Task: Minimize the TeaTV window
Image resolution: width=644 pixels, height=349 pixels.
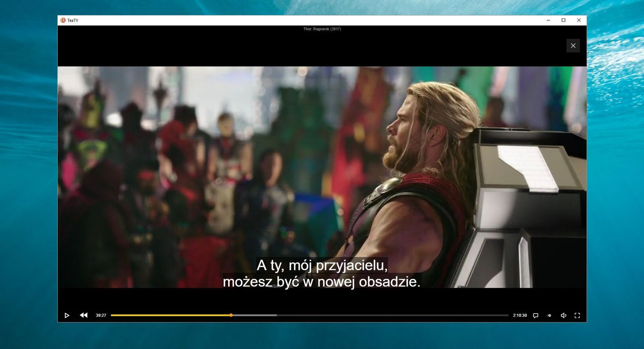Action: pos(548,20)
